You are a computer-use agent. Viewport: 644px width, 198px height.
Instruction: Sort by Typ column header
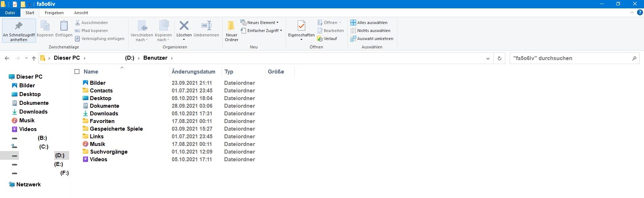[x=229, y=72]
